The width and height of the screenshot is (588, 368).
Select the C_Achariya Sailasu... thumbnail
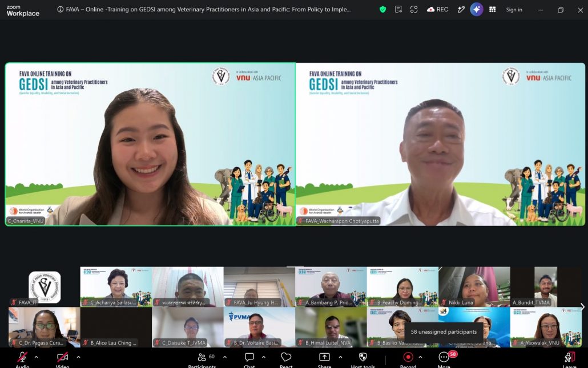coord(116,287)
